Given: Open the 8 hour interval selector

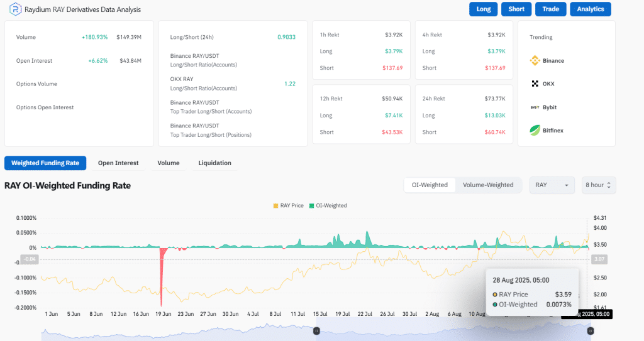Looking at the screenshot, I should click(598, 185).
